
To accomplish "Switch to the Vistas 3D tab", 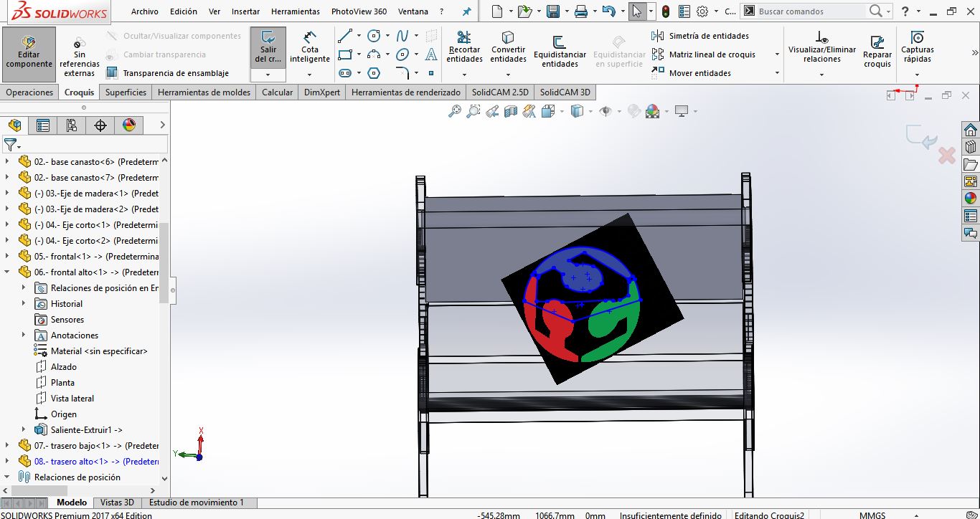I will [117, 503].
